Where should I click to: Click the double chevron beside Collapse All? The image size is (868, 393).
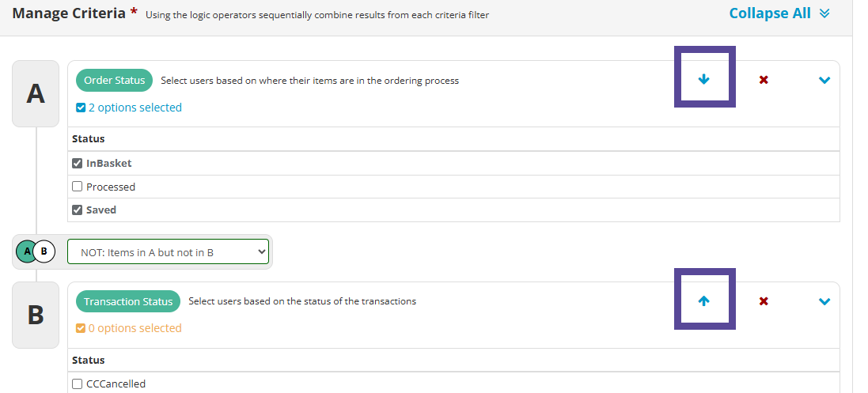click(824, 13)
